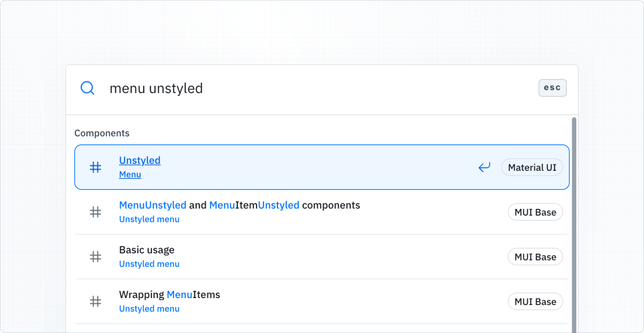Click the MUI Base badge beside Wrapping MenuItems
The image size is (644, 333).
[535, 301]
